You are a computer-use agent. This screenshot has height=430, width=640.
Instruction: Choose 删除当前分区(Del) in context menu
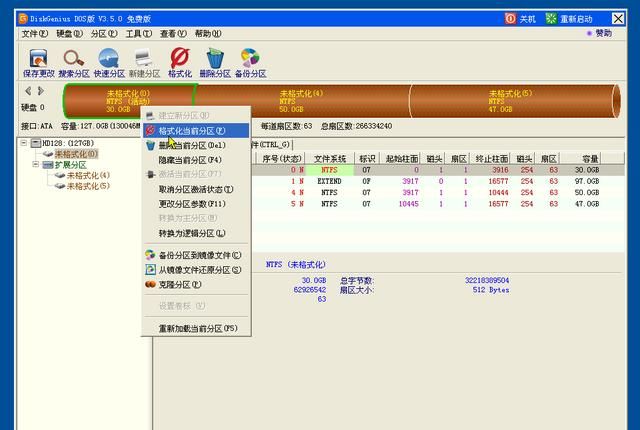(x=196, y=145)
